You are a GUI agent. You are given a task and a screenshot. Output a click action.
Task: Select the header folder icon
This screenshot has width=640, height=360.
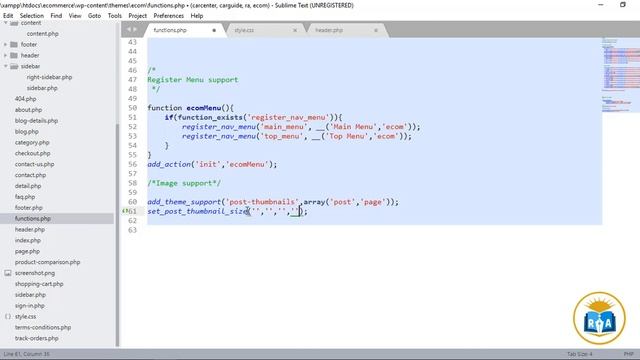click(14, 55)
